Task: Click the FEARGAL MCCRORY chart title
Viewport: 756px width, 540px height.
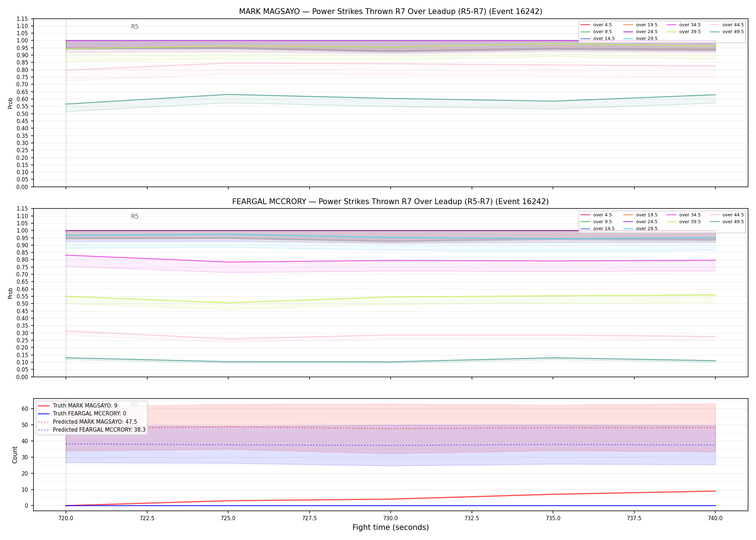Action: click(x=391, y=202)
